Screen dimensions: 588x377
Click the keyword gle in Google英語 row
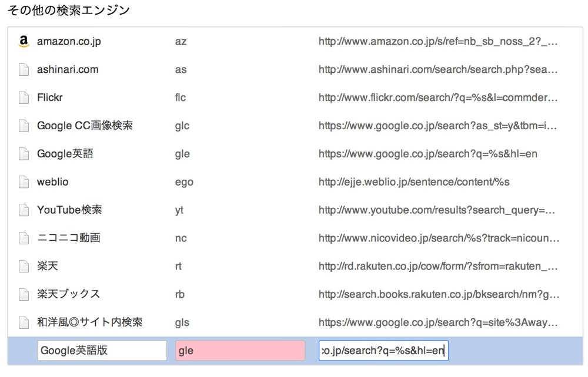(182, 154)
